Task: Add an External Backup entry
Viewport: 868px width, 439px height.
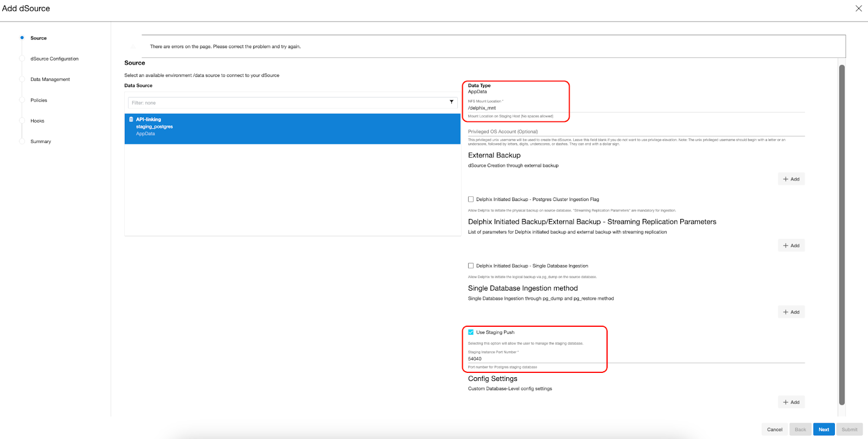Action: pyautogui.click(x=791, y=179)
